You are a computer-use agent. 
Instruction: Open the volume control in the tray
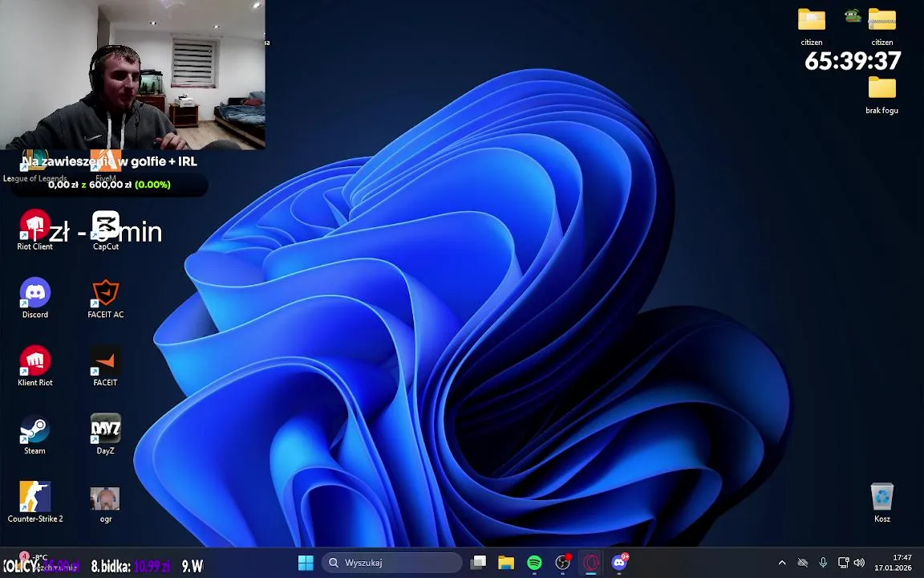860,563
